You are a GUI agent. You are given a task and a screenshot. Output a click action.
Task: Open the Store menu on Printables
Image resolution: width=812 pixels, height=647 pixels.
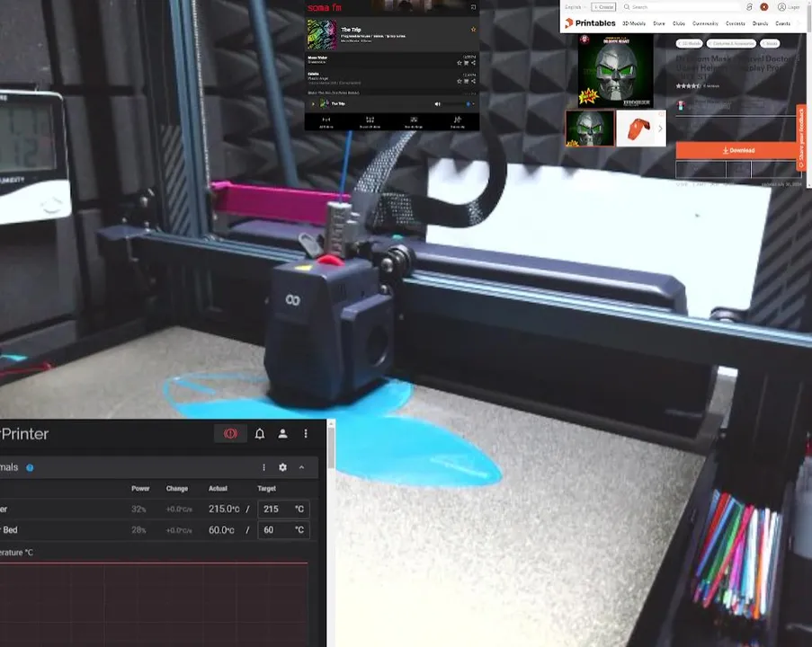tap(659, 23)
